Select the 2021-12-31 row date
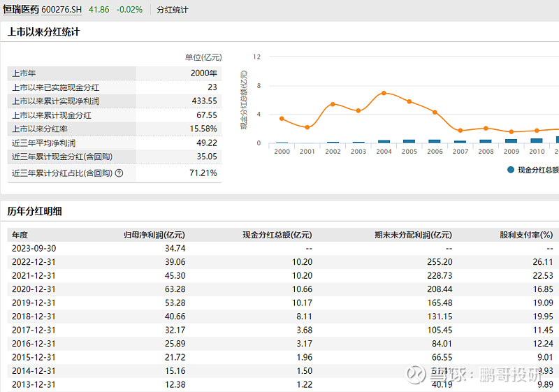 point(34,275)
